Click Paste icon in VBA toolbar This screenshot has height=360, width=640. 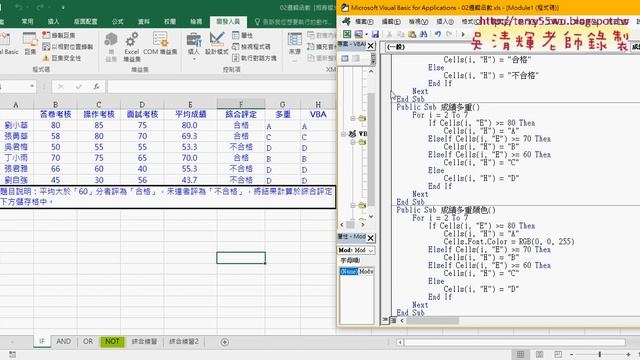click(x=412, y=34)
